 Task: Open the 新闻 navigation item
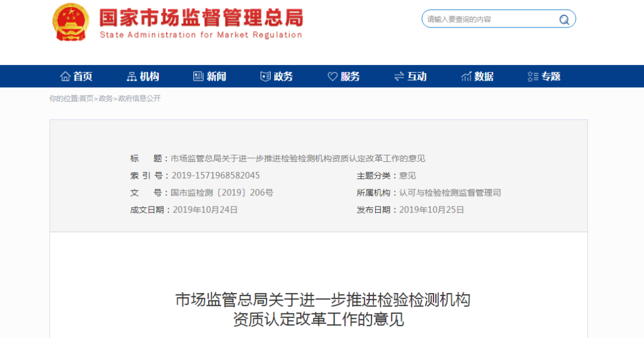(x=210, y=76)
